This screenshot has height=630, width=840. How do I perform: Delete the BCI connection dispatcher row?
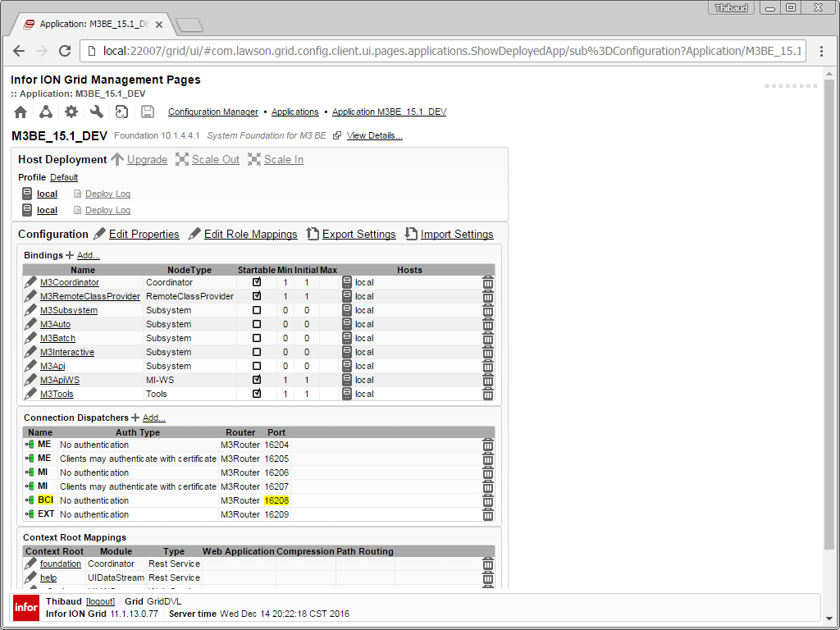[x=488, y=500]
